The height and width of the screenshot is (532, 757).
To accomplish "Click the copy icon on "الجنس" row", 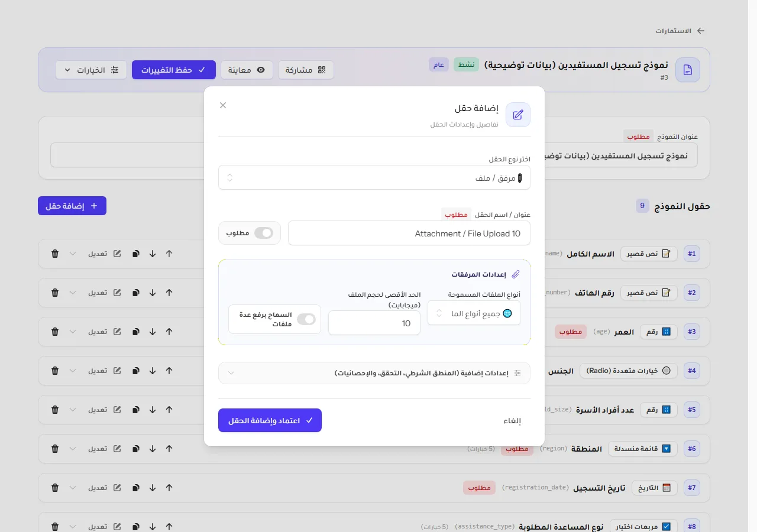I will 136,371.
